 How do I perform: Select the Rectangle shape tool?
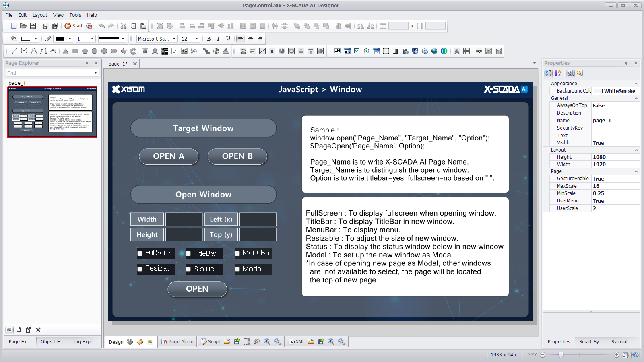[x=75, y=51]
